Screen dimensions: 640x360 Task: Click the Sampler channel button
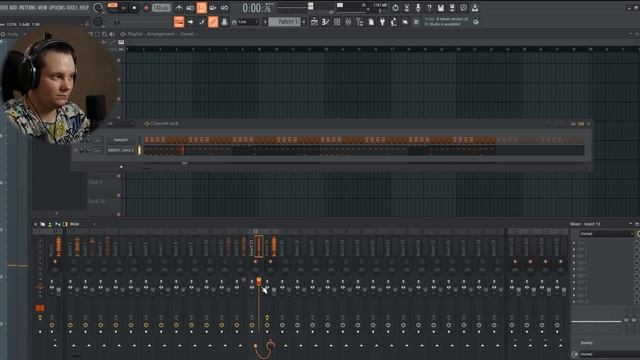coord(121,140)
